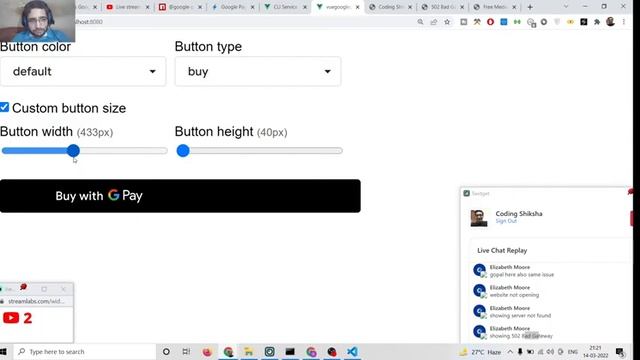Viewport: 640px width, 360px height.
Task: Switch to the 502 Bad Gateway tab
Action: click(x=443, y=7)
